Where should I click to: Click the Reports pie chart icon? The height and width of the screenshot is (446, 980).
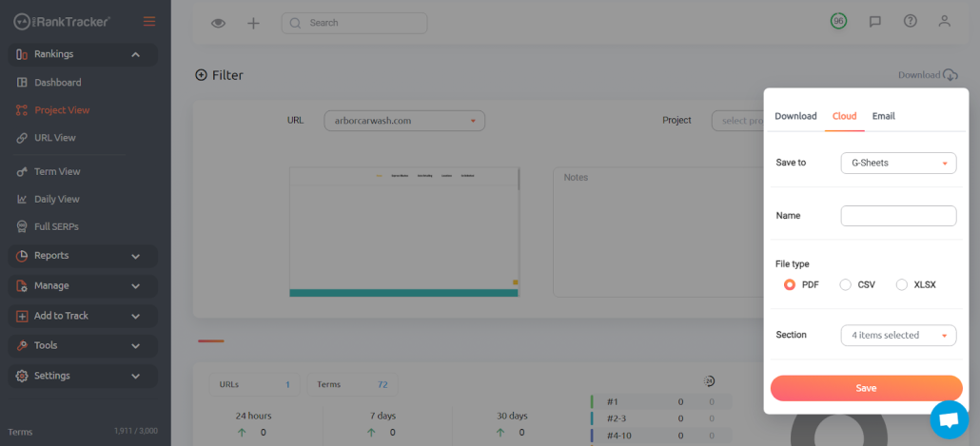tap(22, 256)
